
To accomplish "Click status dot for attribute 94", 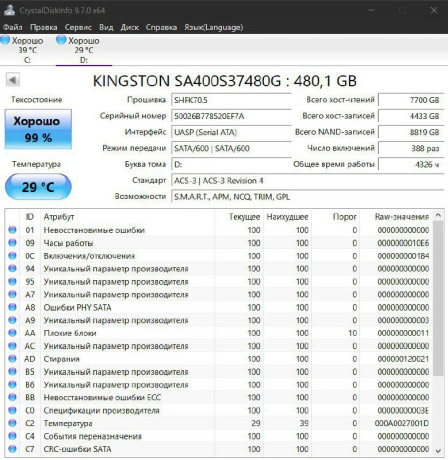I will pos(12,268).
